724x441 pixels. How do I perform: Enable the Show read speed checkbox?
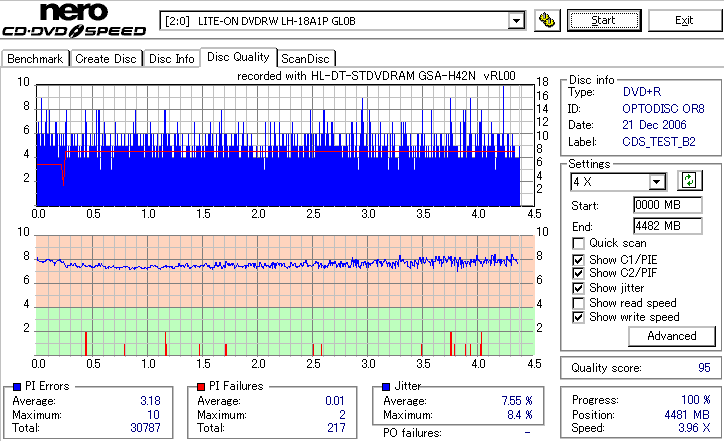pyautogui.click(x=578, y=303)
